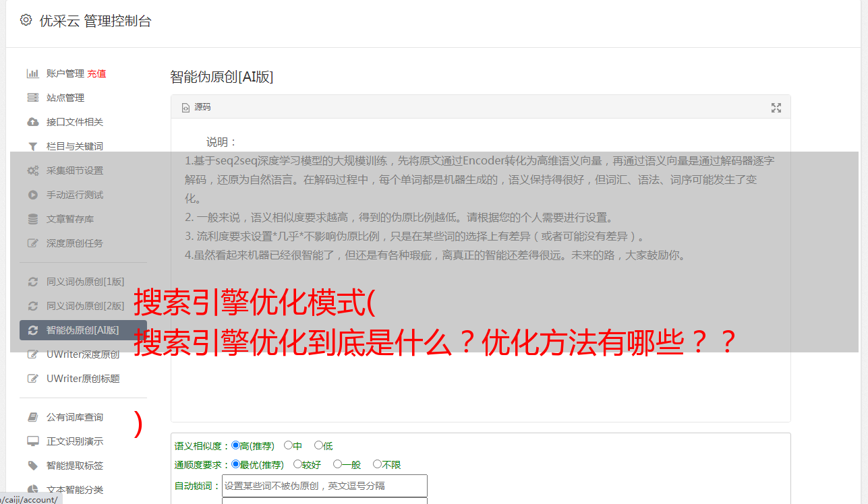Click the filter icon for 栏目与关键词
This screenshot has width=868, height=504.
(32, 146)
